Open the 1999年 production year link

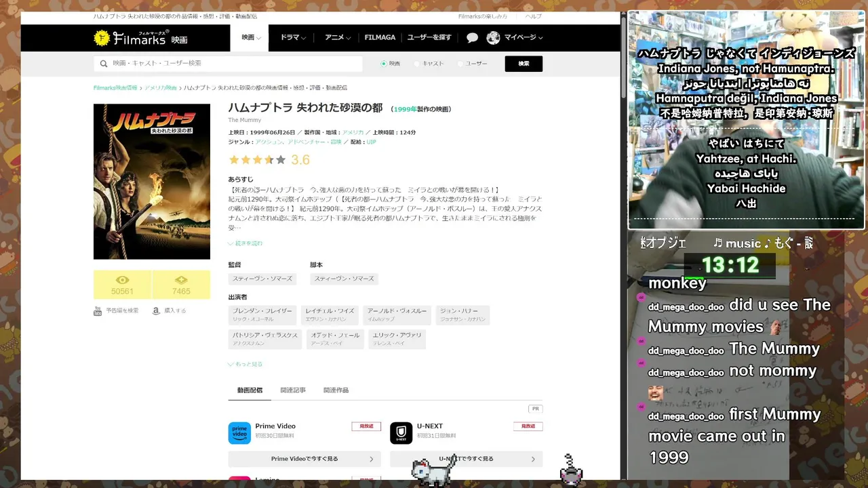(x=405, y=109)
